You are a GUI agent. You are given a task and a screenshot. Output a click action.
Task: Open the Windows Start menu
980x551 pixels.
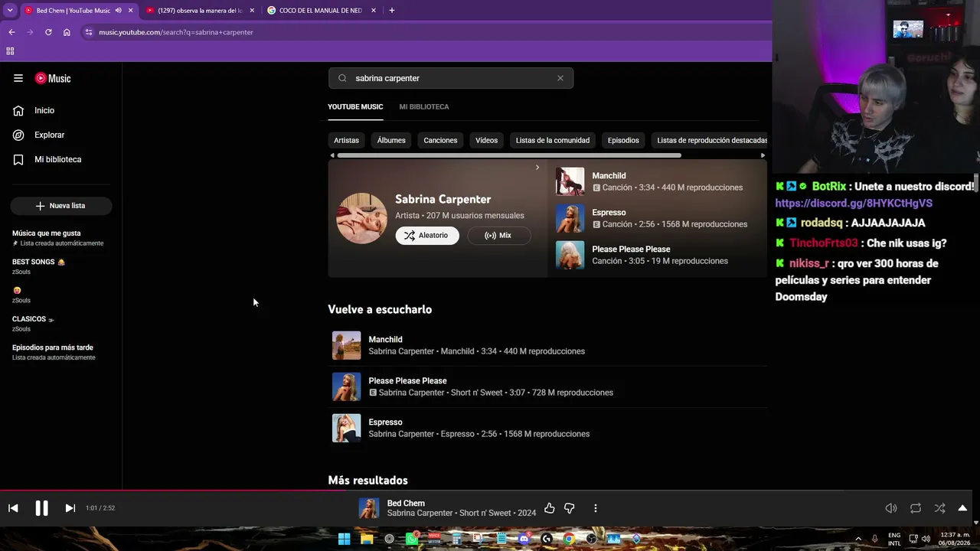point(345,539)
